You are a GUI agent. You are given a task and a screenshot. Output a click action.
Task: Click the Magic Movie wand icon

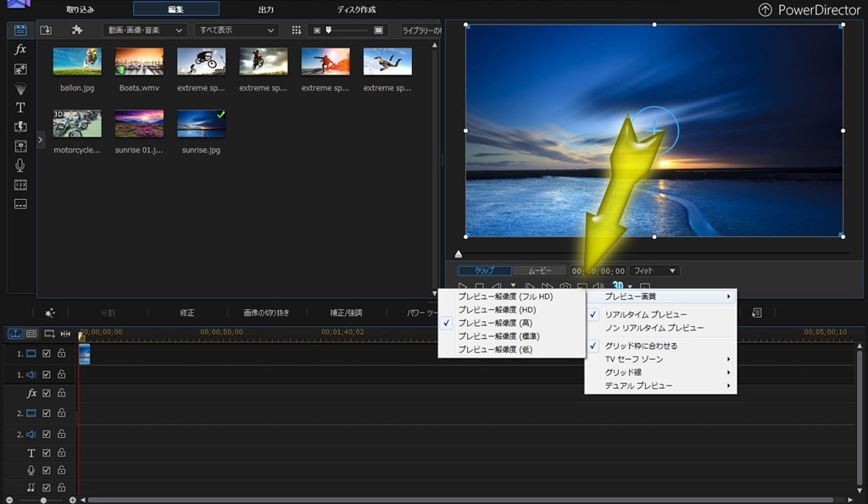[50, 313]
